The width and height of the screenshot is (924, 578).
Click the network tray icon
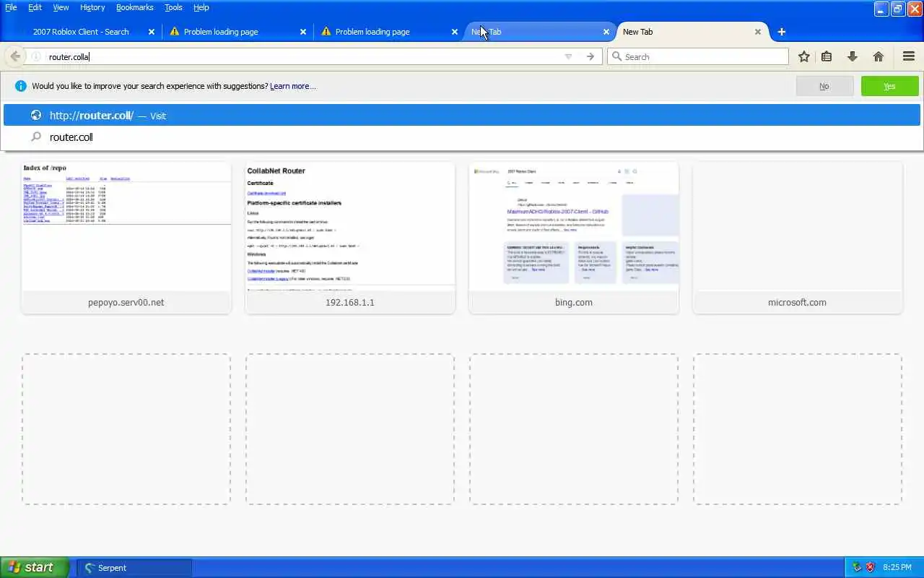(857, 568)
